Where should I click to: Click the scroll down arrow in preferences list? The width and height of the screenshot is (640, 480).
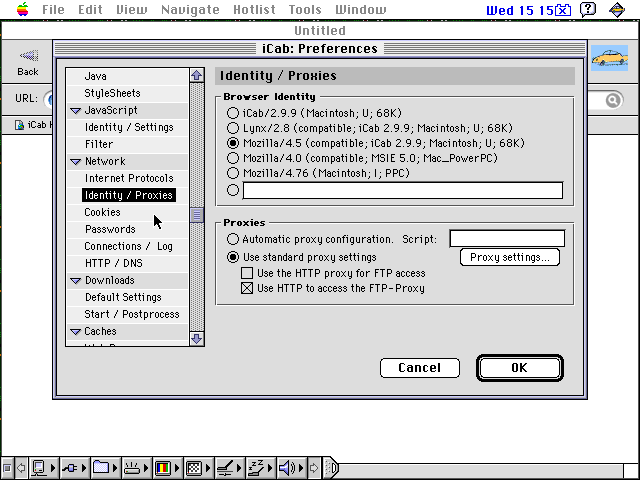click(x=197, y=339)
